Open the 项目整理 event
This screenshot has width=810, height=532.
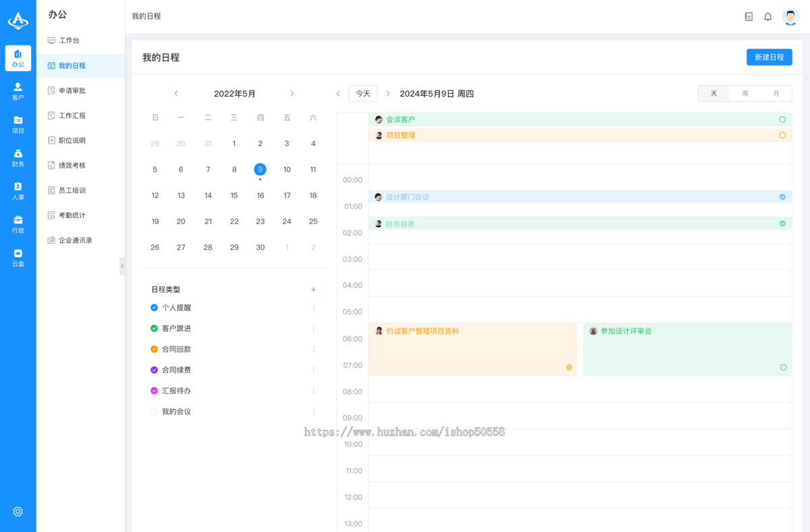click(x=580, y=135)
